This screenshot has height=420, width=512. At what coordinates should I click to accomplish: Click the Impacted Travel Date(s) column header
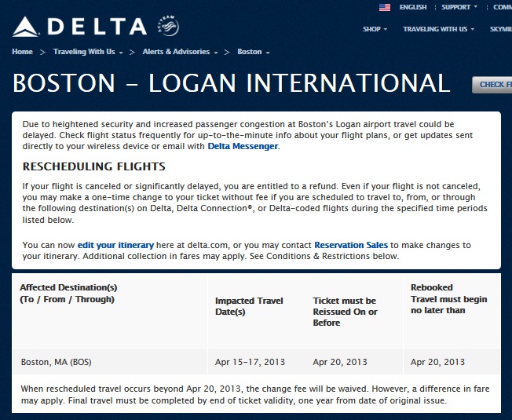(249, 306)
